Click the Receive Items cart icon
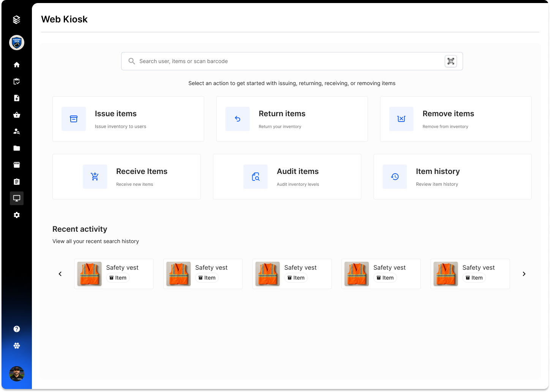 [95, 177]
